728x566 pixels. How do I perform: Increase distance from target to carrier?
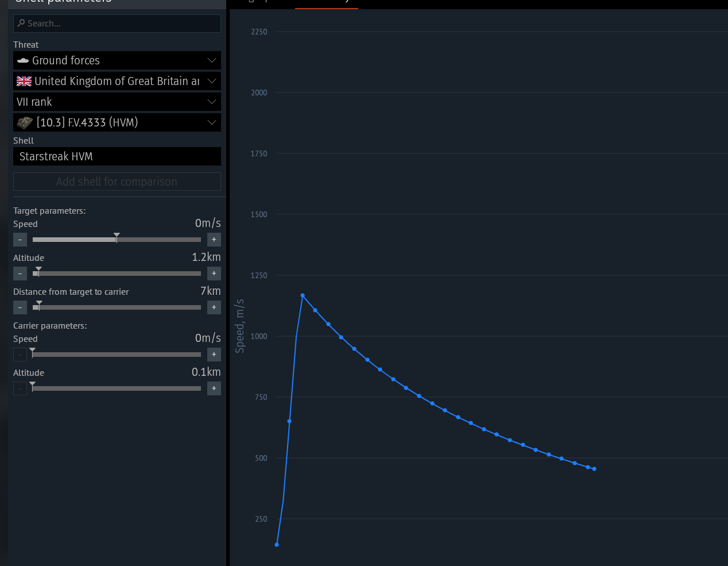point(214,307)
